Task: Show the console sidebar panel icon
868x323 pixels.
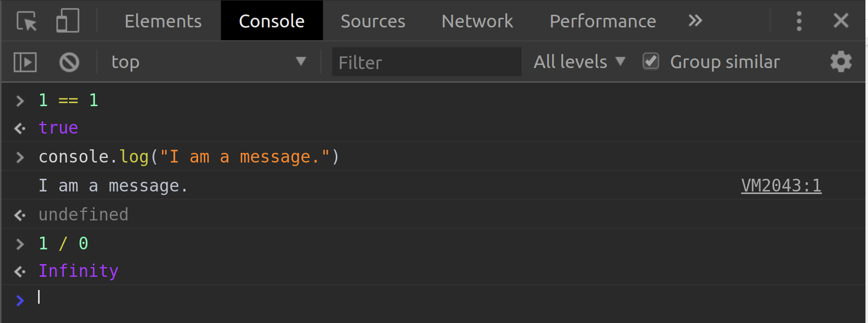Action: click(x=25, y=62)
